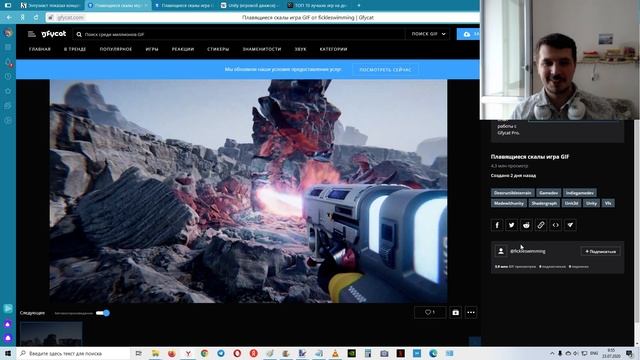Expand the system tray hidden icons
The image size is (640, 360).
coord(552,353)
